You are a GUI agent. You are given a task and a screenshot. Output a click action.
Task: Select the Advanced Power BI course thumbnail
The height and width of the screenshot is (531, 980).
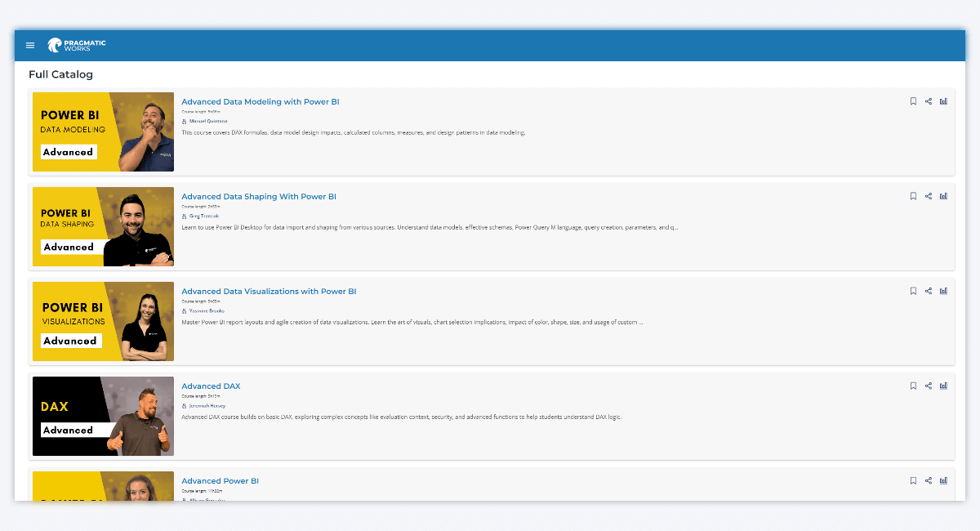click(103, 486)
